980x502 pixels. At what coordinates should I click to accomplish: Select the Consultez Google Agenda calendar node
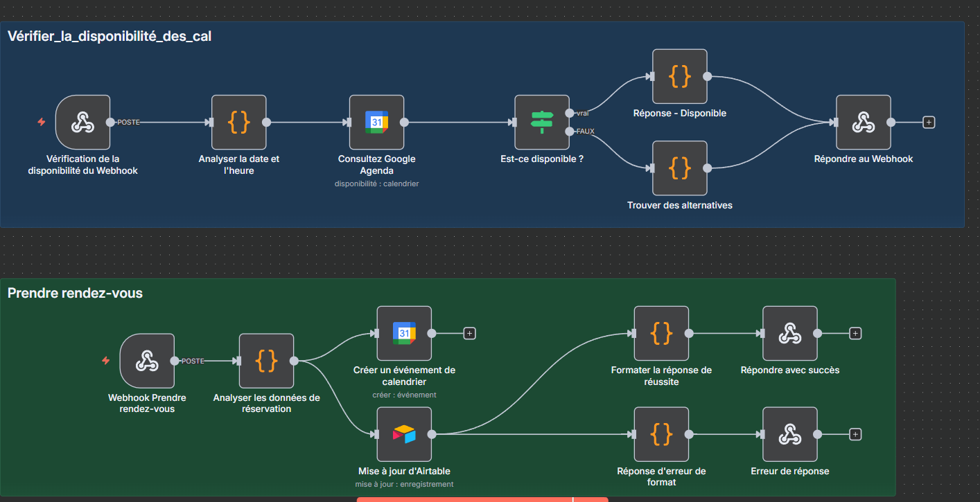(x=376, y=123)
